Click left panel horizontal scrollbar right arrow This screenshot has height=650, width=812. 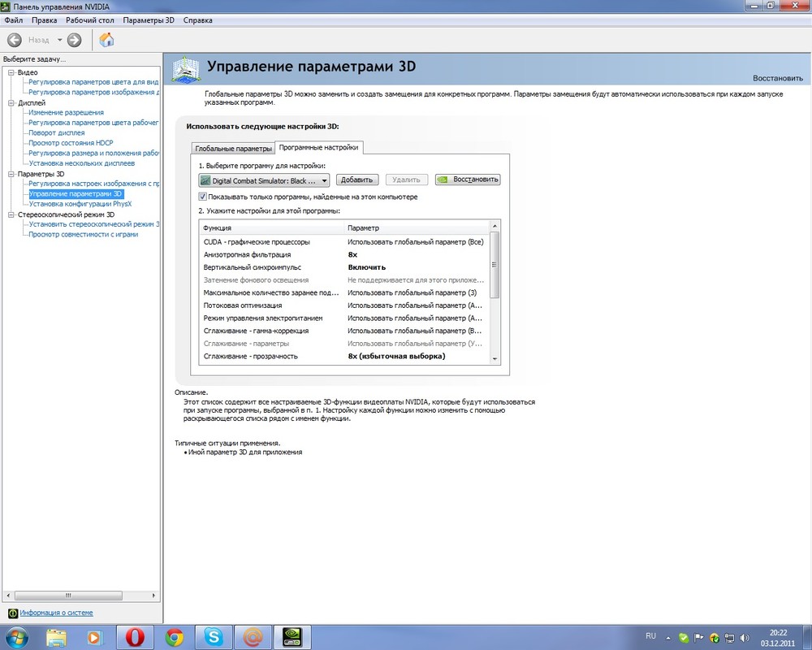tap(153, 596)
